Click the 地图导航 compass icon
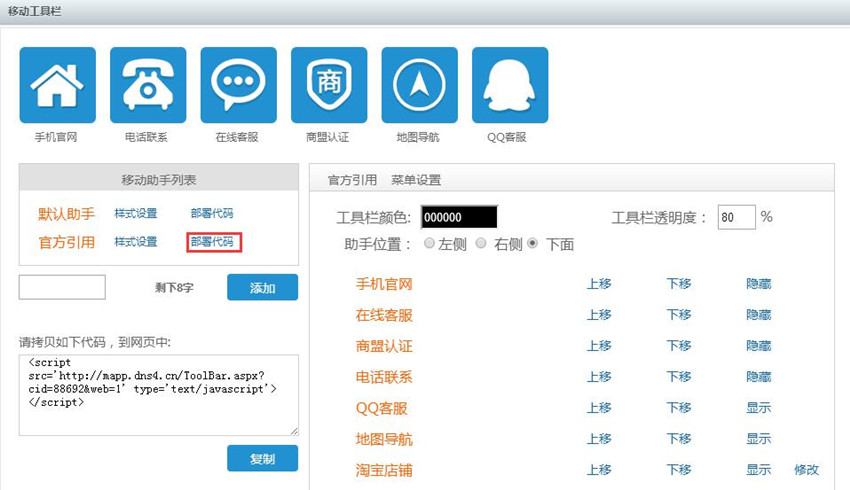This screenshot has height=490, width=850. coord(420,85)
